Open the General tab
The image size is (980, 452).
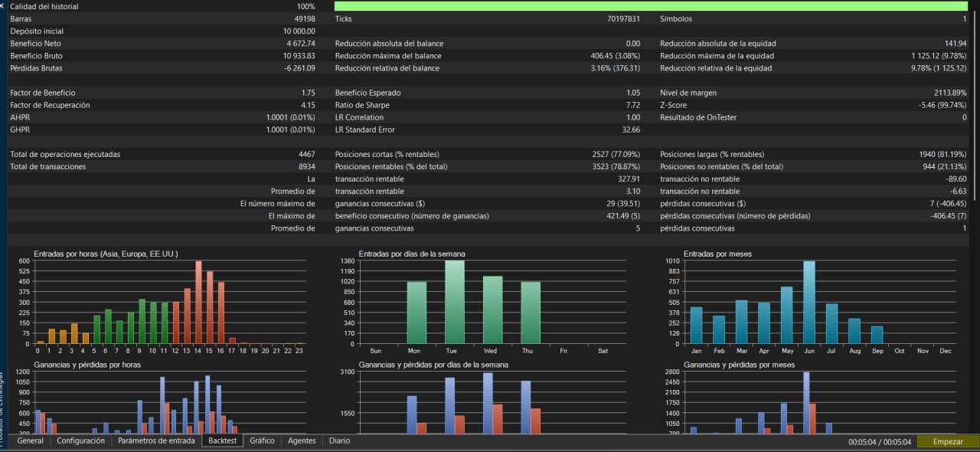31,441
